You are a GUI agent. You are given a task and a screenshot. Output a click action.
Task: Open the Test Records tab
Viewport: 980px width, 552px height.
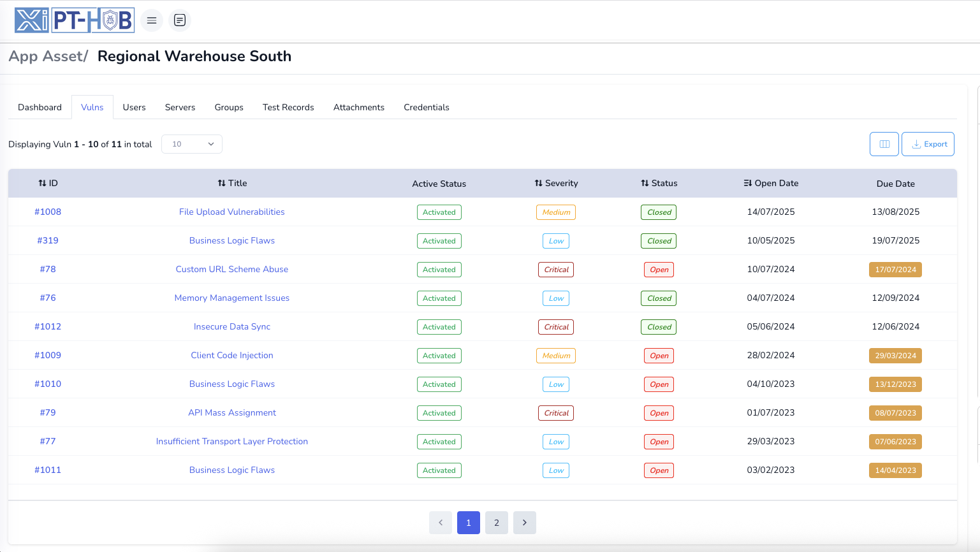tap(288, 107)
